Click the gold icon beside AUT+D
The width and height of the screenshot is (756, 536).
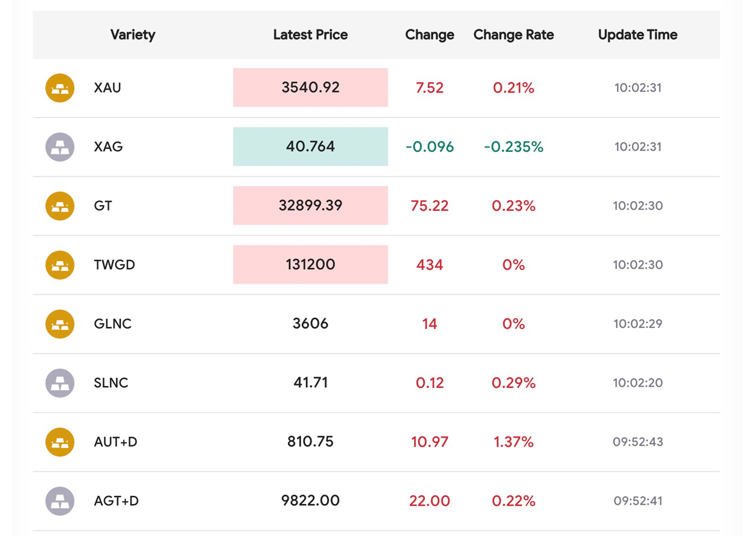coord(60,442)
